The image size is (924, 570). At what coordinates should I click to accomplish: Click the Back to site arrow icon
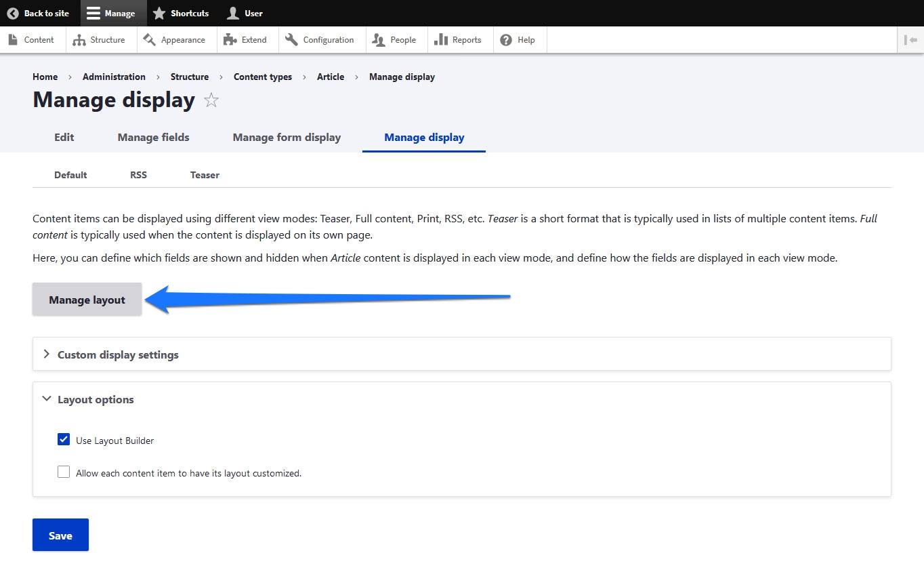pyautogui.click(x=13, y=13)
